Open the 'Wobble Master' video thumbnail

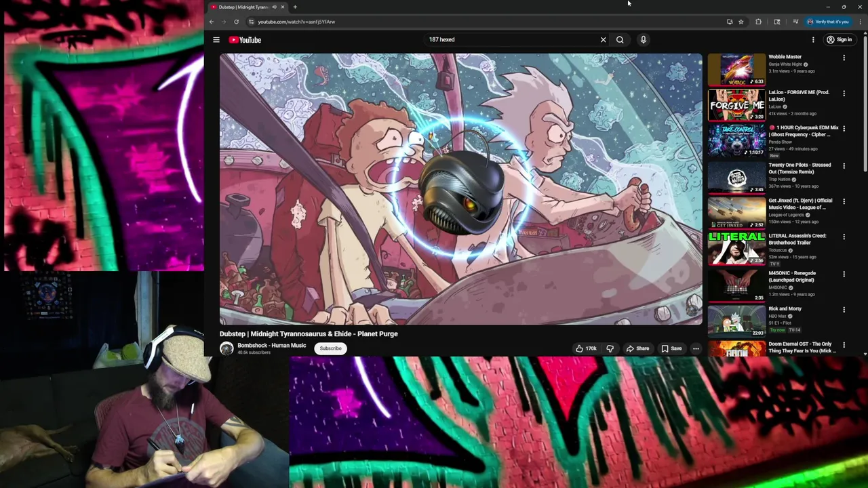[736, 70]
